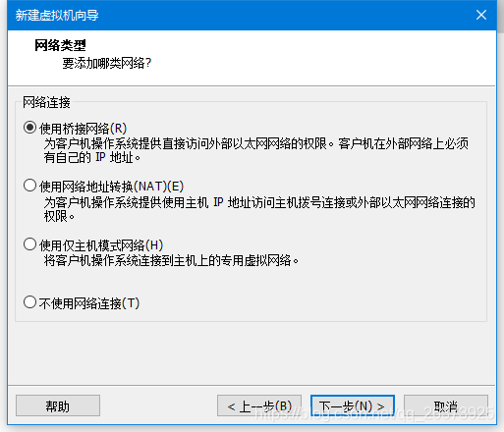Click the 新建虚拟机向导 title text

pyautogui.click(x=57, y=15)
